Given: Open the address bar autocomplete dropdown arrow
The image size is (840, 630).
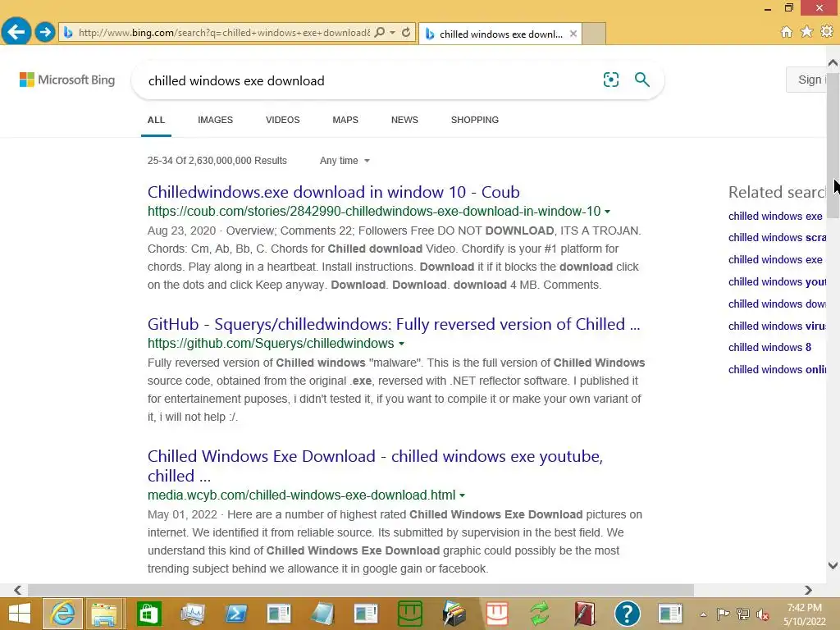Looking at the screenshot, I should tap(393, 33).
